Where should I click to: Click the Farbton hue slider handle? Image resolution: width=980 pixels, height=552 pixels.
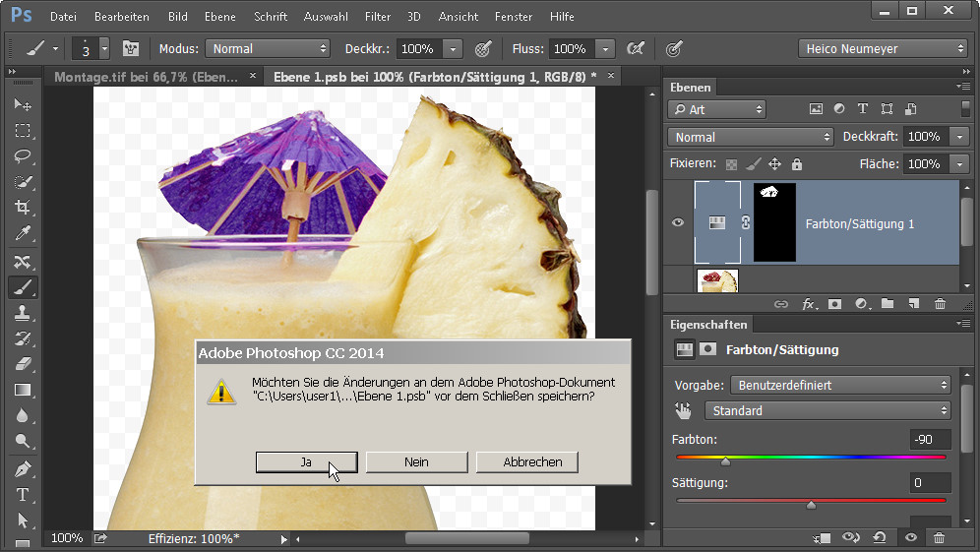(725, 461)
